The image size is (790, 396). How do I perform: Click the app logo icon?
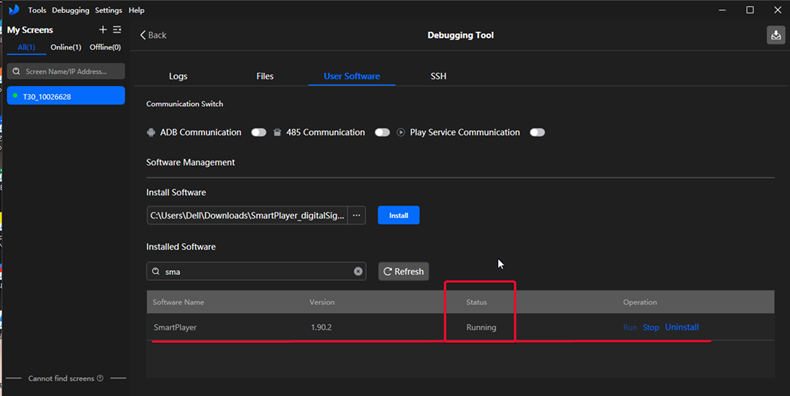click(x=14, y=10)
